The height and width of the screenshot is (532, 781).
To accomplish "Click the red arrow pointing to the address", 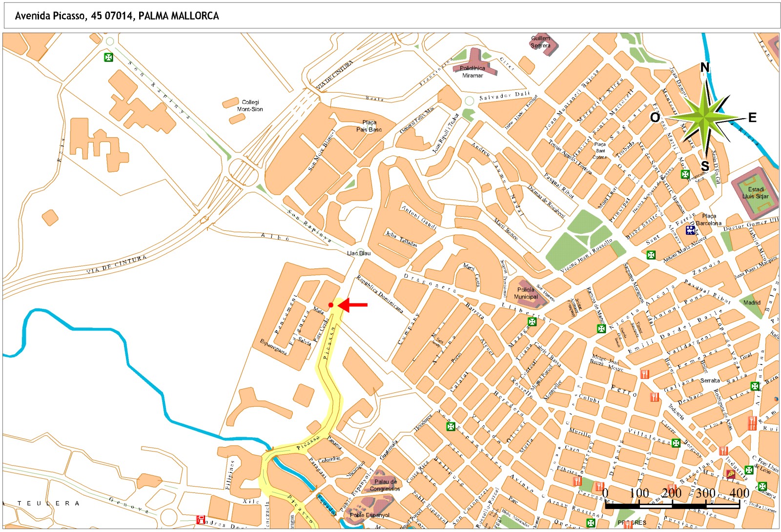I will pyautogui.click(x=352, y=305).
